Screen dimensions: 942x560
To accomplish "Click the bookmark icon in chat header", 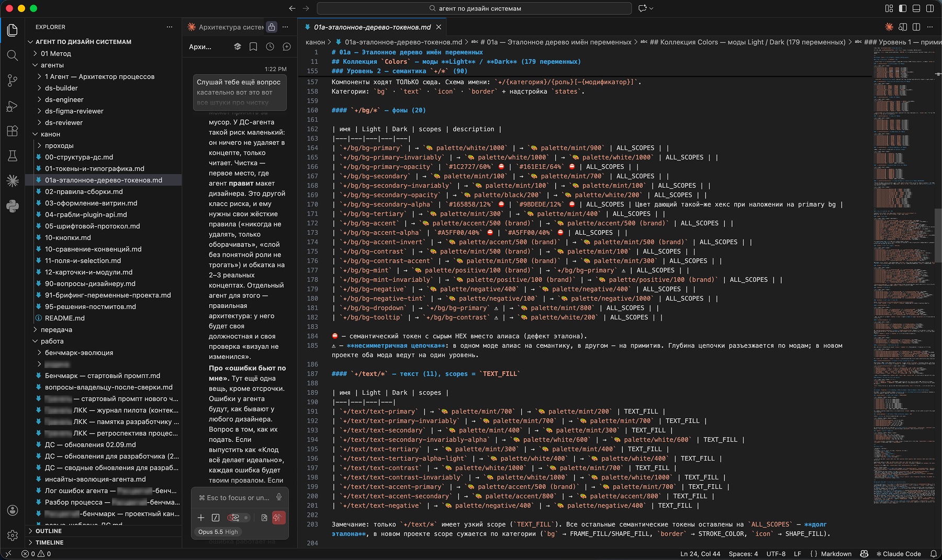I will [253, 47].
